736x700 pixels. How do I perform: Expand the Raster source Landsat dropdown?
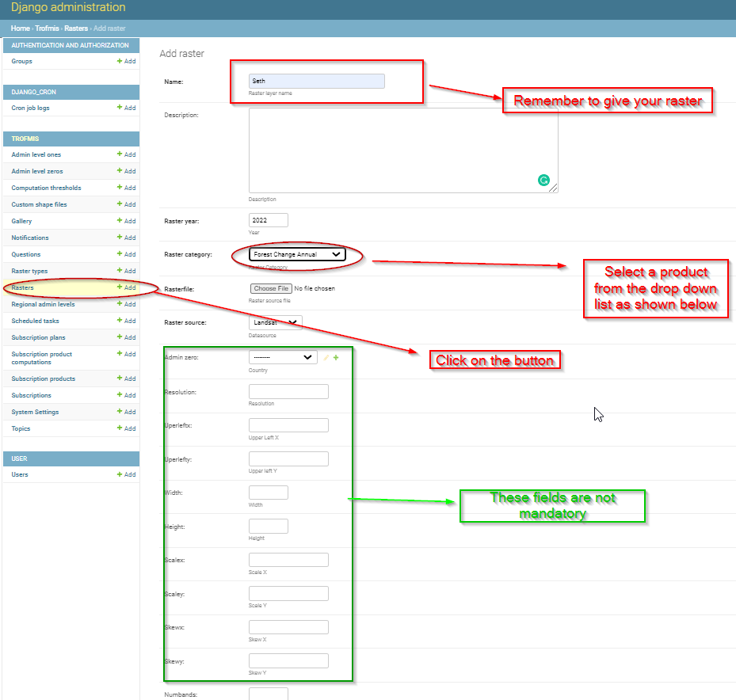coord(276,322)
